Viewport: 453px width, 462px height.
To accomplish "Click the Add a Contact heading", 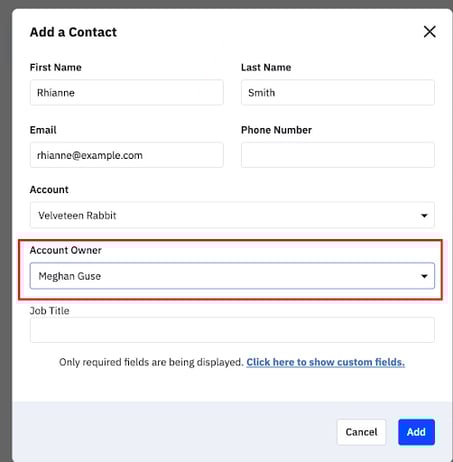I will click(x=73, y=32).
